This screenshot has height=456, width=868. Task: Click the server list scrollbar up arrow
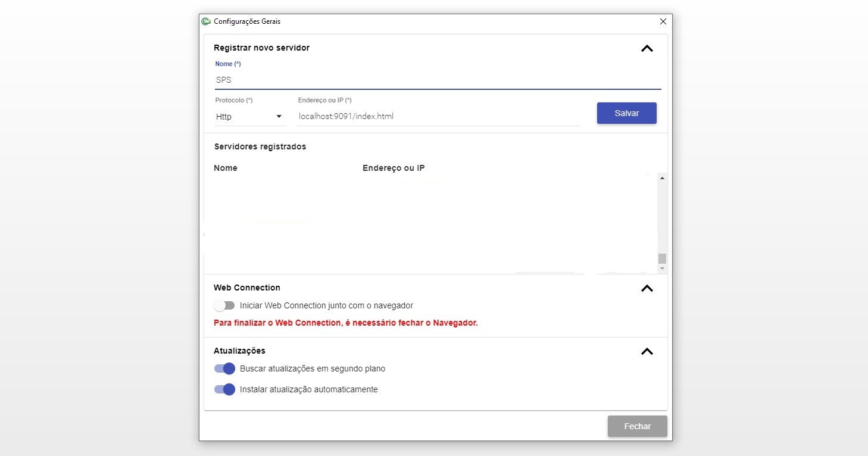coord(662,178)
